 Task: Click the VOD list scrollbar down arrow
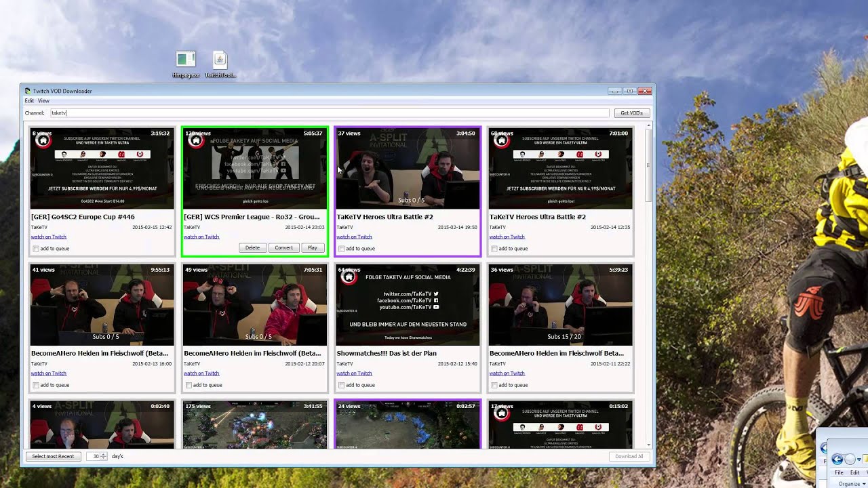[648, 445]
